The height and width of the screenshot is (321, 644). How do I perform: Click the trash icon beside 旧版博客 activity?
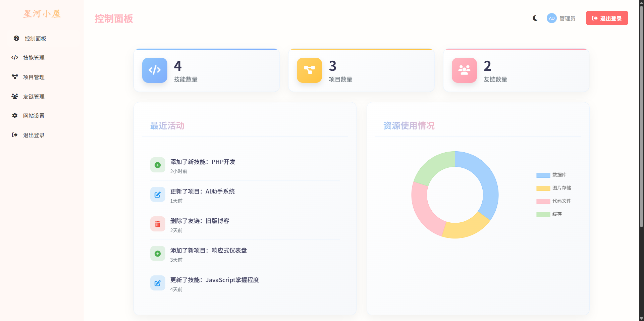158,224
